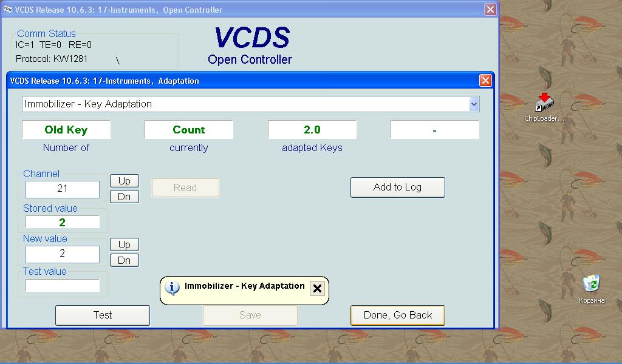Expand the Immobilizer - Key Adaptation dropdown
Screen dimensions: 622x364
[x=474, y=104]
